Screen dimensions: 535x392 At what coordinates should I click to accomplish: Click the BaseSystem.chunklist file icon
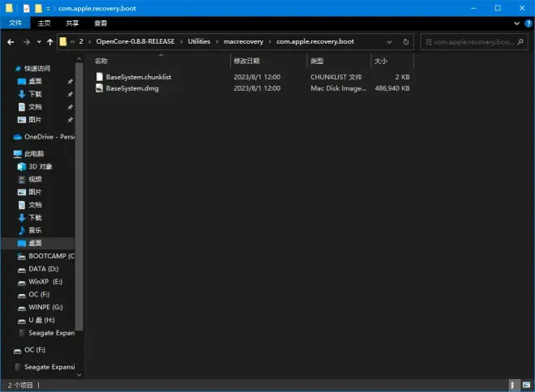click(99, 77)
